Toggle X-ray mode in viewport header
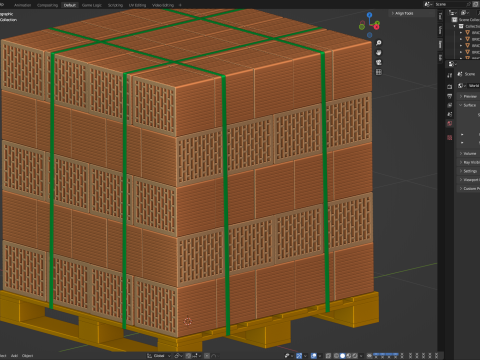 (x=328, y=355)
